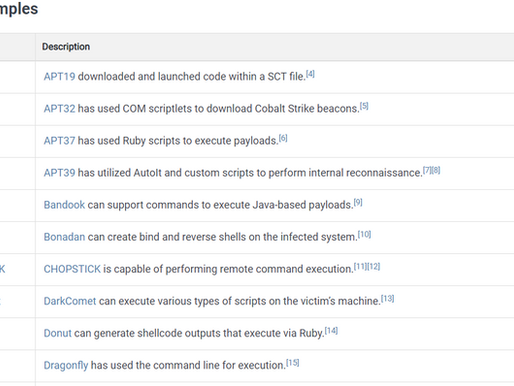Click the Description column header
514x386 pixels.
click(66, 47)
